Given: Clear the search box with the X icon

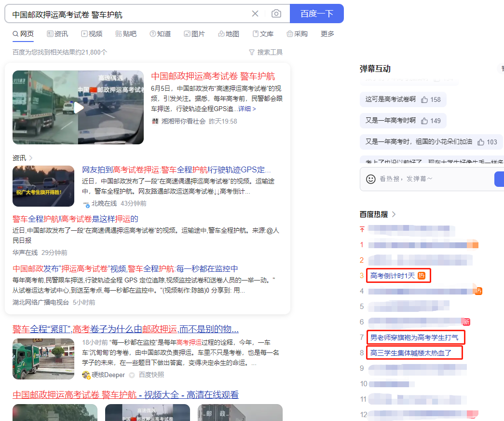Looking at the screenshot, I should [255, 14].
